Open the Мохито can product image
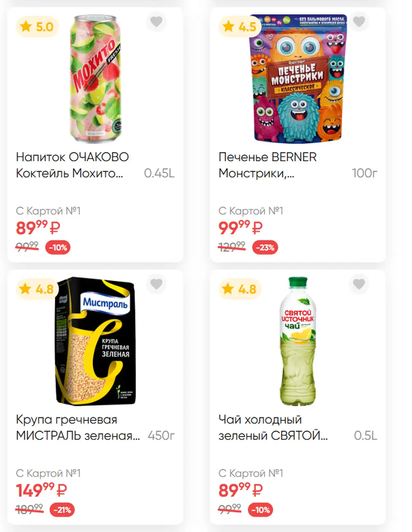This screenshot has width=412, height=532. 95,79
